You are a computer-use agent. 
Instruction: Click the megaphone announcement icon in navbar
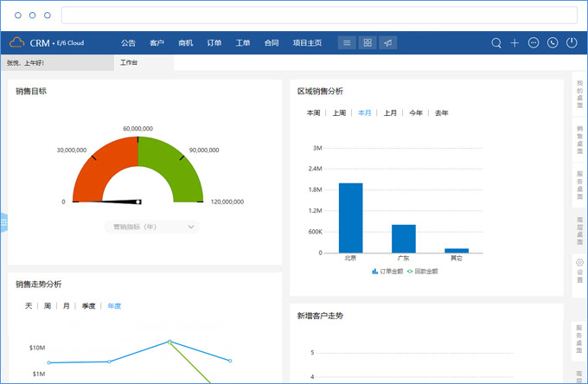388,42
